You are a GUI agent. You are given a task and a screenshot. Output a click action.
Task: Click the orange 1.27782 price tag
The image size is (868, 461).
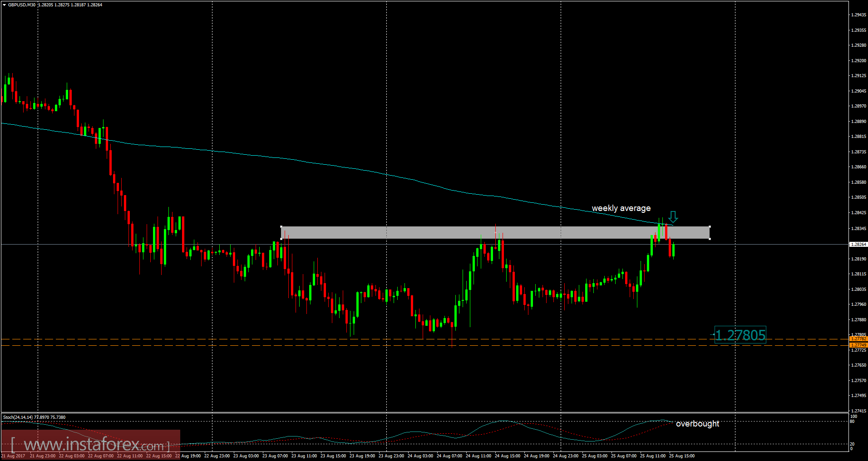point(858,339)
